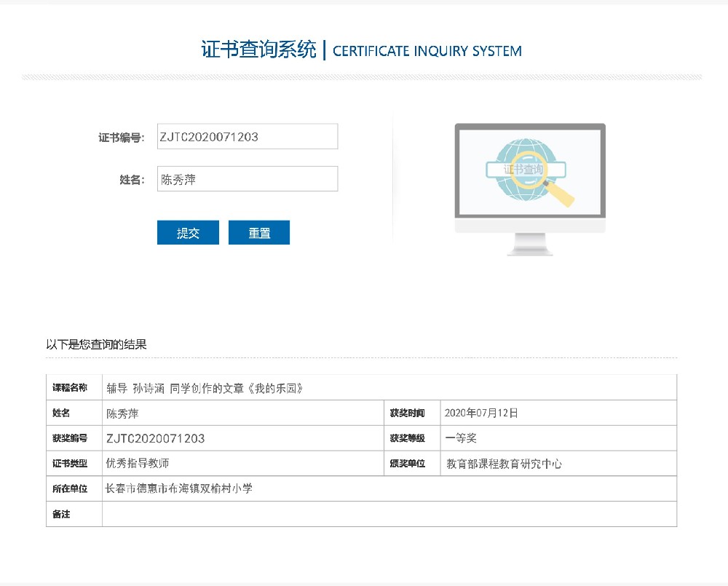Image resolution: width=728 pixels, height=586 pixels.
Task: Select the award level 一等奖
Action: (x=461, y=438)
